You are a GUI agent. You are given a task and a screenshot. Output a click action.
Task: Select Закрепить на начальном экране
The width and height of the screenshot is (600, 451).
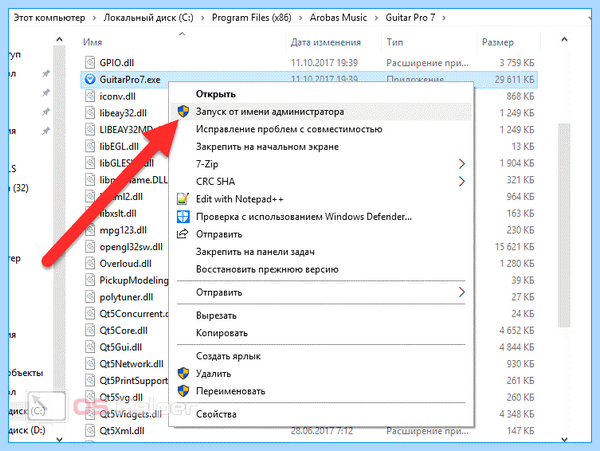point(267,147)
